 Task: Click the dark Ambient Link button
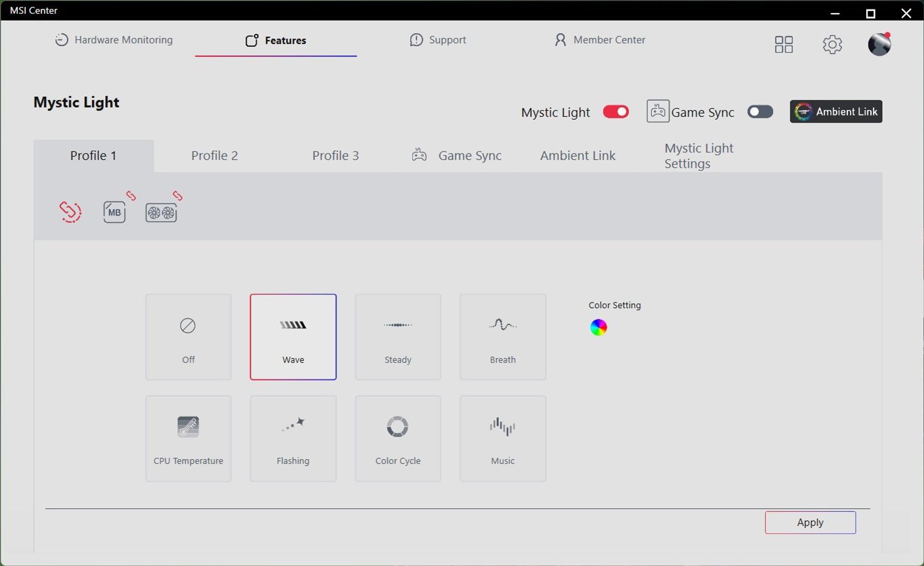(x=836, y=112)
